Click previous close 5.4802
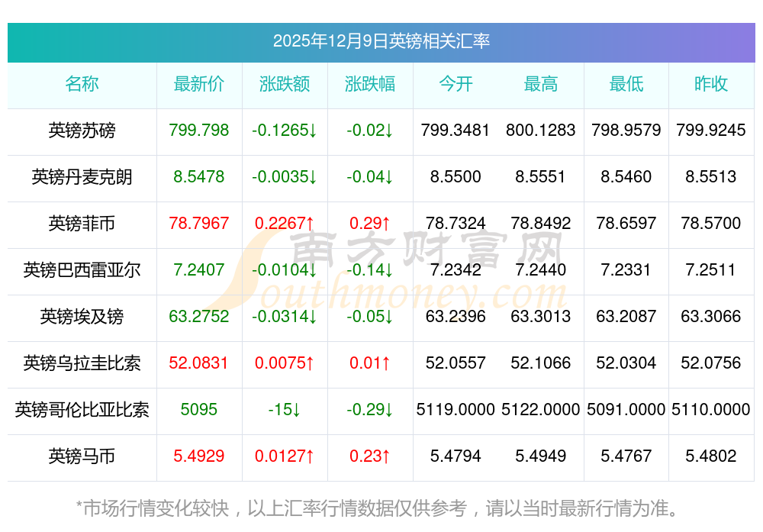Screen dimensions: 763x532 tap(711, 456)
